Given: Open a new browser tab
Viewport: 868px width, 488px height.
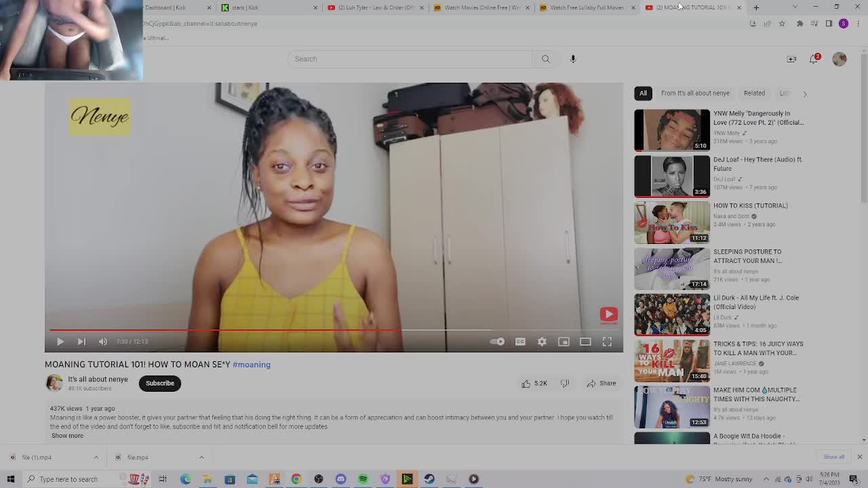Looking at the screenshot, I should tap(756, 7).
